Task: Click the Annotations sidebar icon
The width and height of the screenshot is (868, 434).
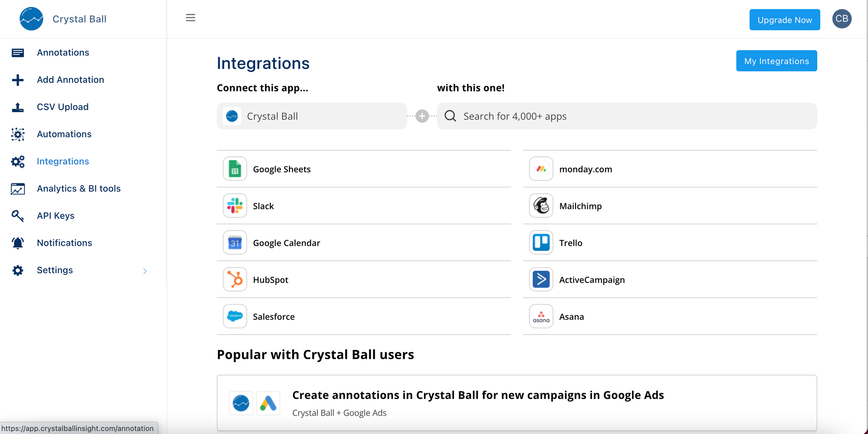Action: [18, 53]
